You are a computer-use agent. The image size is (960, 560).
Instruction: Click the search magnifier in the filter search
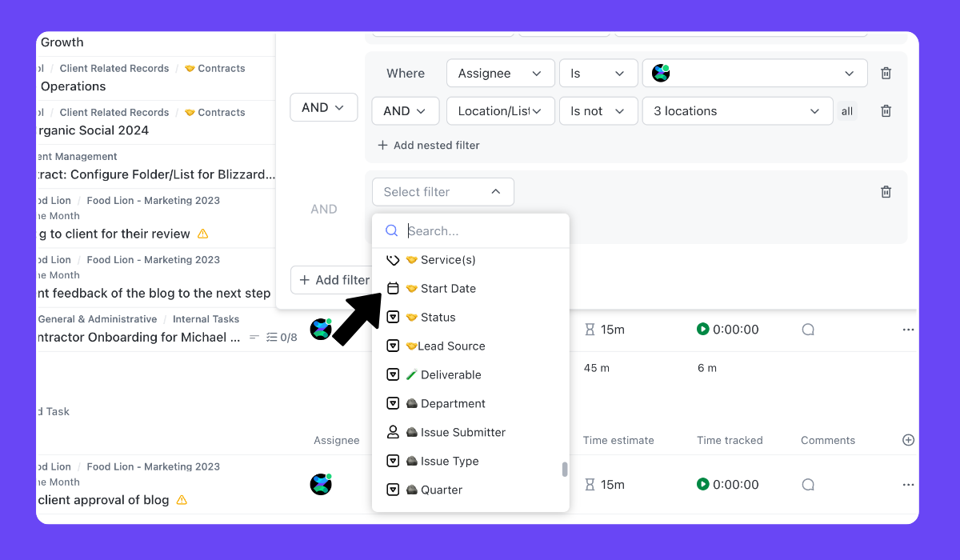point(391,230)
